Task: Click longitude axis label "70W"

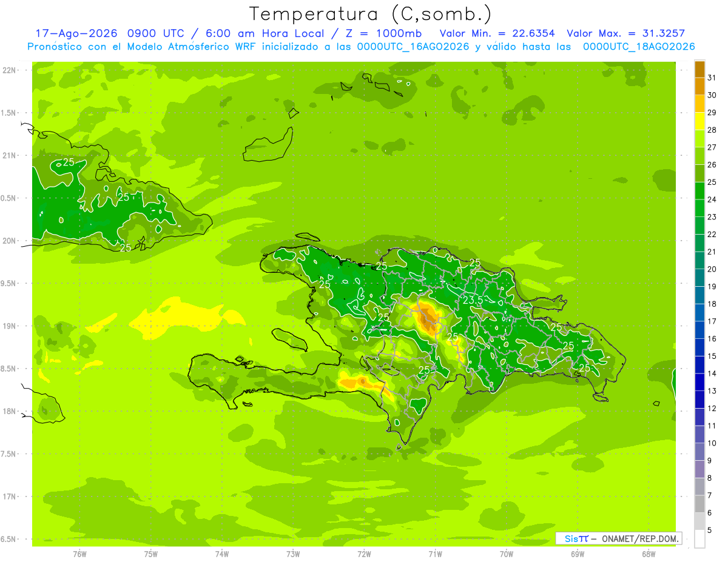Action: click(x=507, y=554)
